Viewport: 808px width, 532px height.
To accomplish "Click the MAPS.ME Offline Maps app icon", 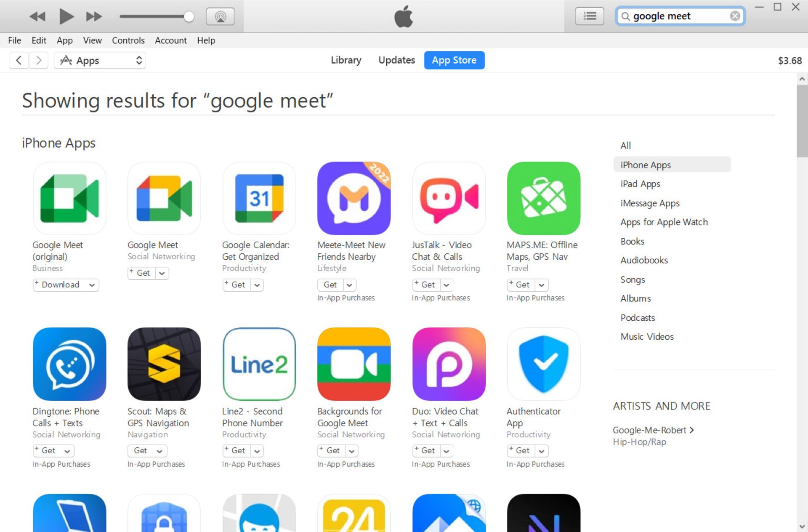I will point(543,198).
